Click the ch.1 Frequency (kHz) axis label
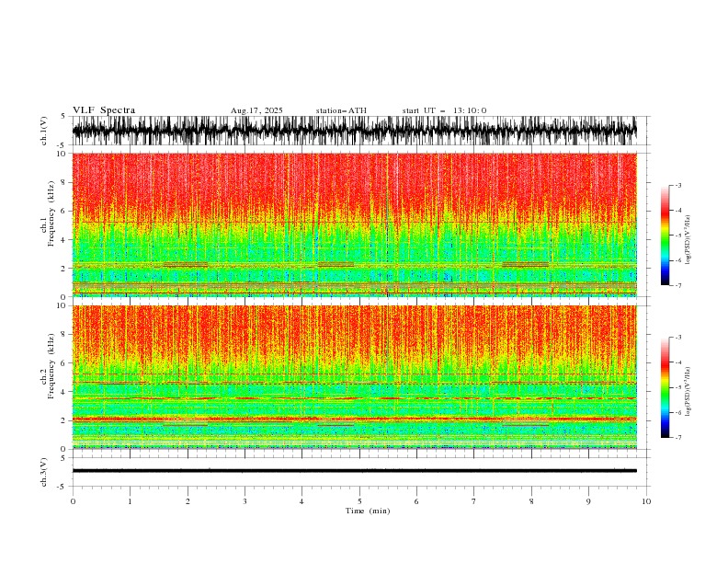This screenshot has height=563, width=728. [x=48, y=224]
